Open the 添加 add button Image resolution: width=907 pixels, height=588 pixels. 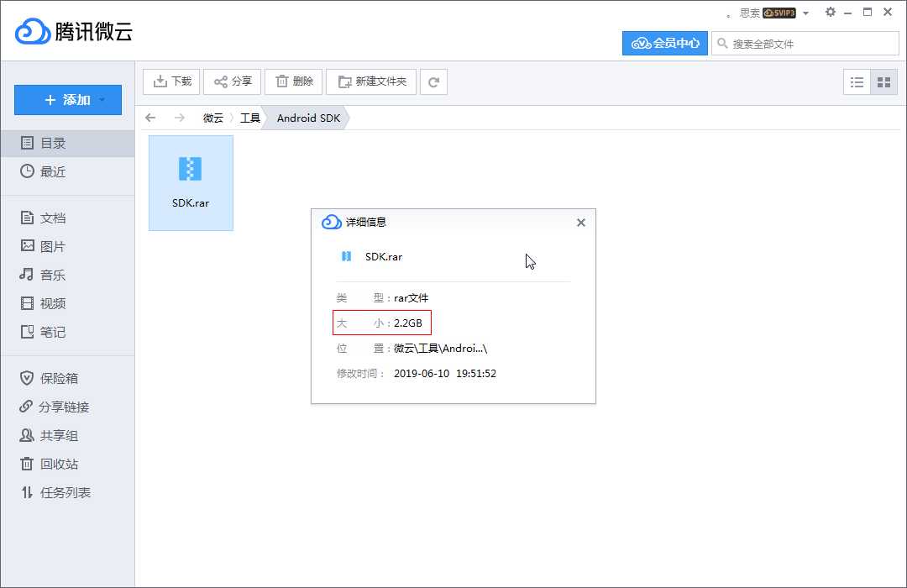pos(68,100)
